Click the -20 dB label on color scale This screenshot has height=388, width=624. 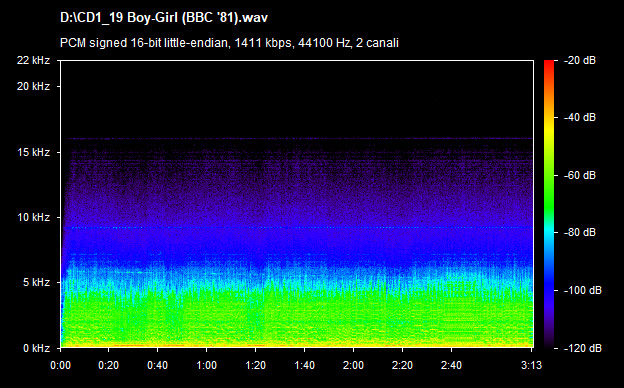580,60
